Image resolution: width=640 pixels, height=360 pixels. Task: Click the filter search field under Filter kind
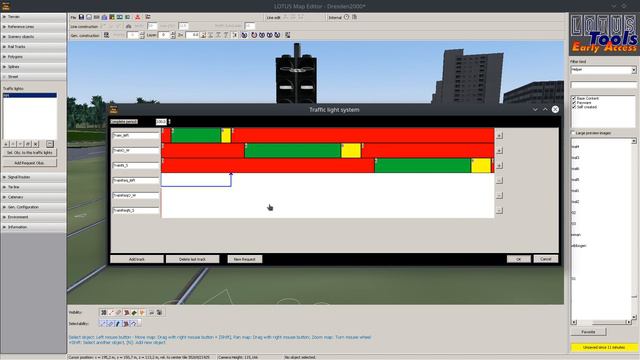[x=604, y=85]
